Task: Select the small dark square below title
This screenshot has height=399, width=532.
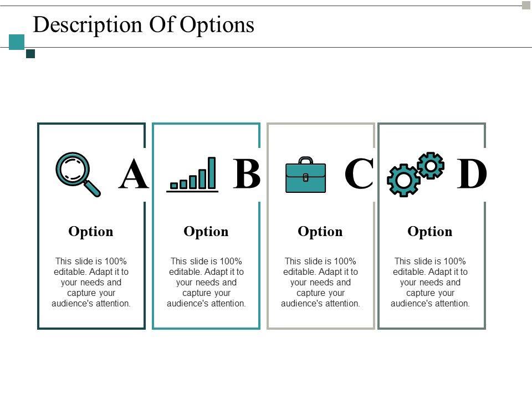Action: click(x=30, y=54)
